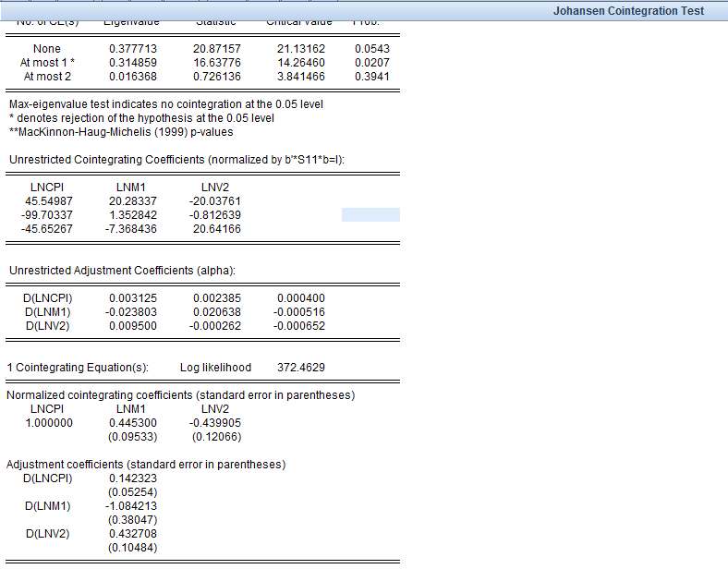Select statistic 0.726136
This screenshot has height=569, width=728.
pyautogui.click(x=217, y=77)
